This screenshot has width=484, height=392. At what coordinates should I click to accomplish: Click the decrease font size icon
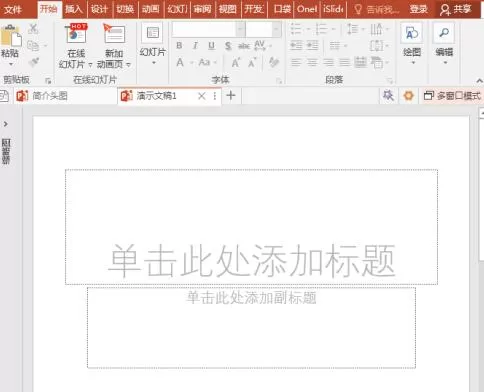(252, 62)
